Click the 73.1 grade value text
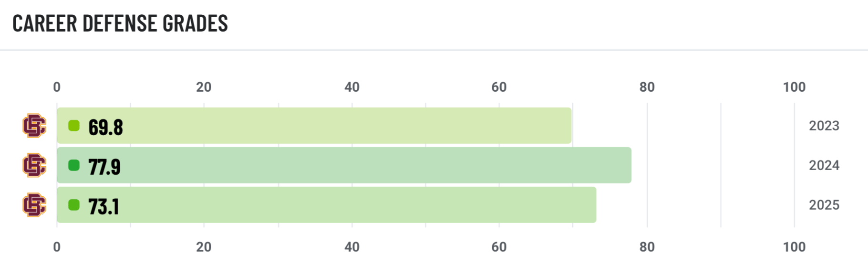This screenshot has height=278, width=868. tap(103, 206)
